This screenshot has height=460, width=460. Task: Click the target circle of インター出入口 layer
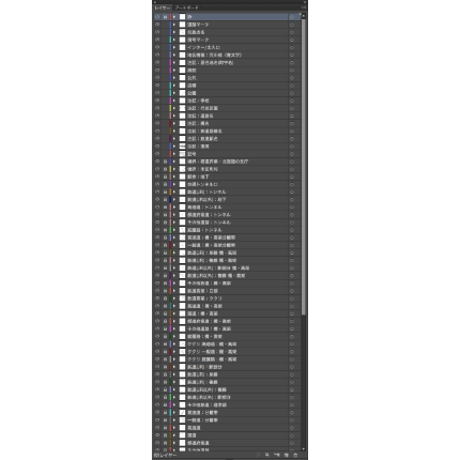click(x=292, y=47)
